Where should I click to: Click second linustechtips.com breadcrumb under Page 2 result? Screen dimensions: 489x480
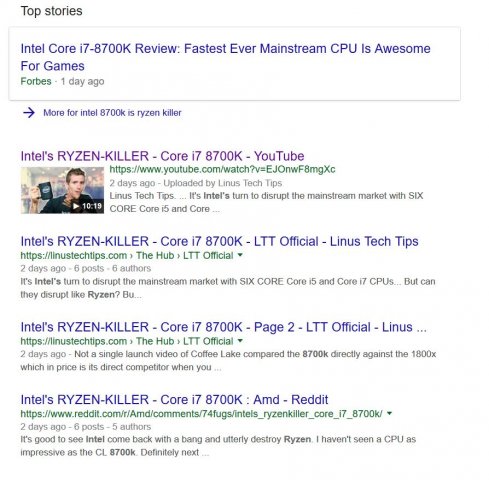(x=127, y=341)
